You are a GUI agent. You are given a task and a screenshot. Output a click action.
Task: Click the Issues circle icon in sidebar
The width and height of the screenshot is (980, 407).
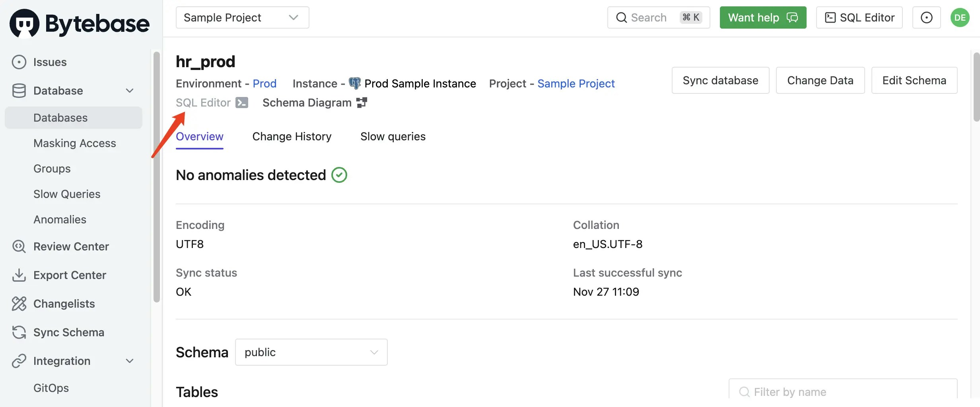point(19,62)
